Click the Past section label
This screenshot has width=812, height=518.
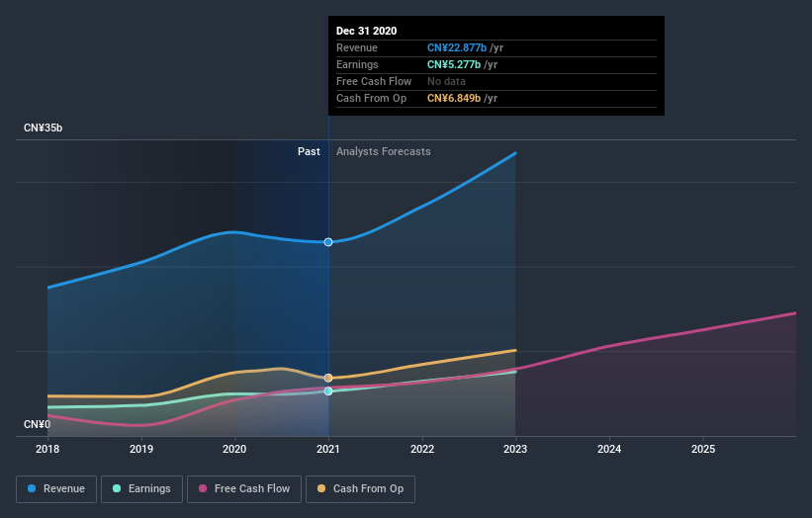pos(309,151)
